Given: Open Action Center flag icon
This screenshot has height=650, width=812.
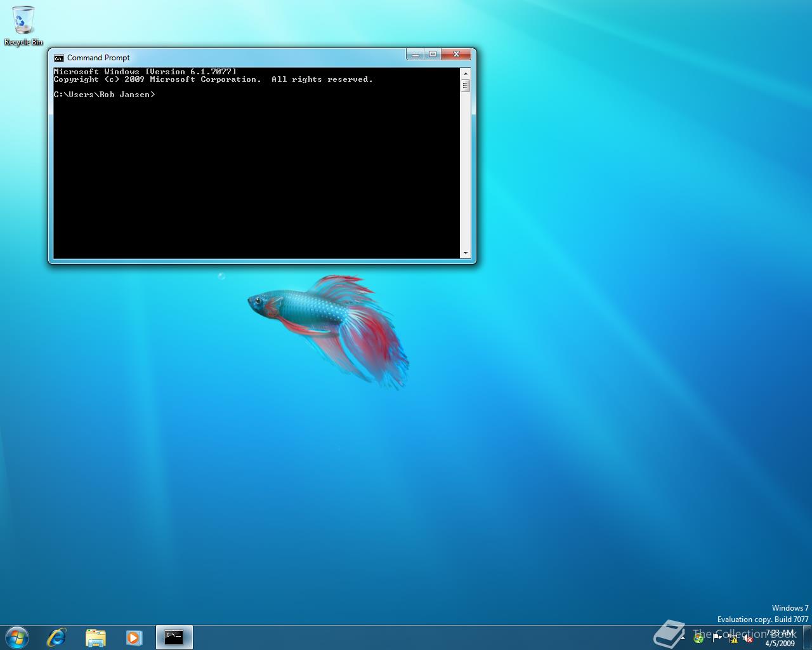Looking at the screenshot, I should pos(717,638).
